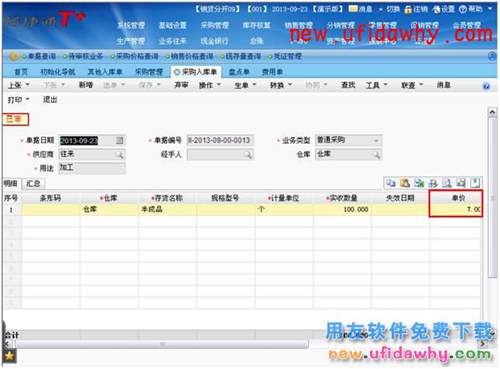Open the 现金银行 menu
This screenshot has width=500, height=369.
point(215,41)
